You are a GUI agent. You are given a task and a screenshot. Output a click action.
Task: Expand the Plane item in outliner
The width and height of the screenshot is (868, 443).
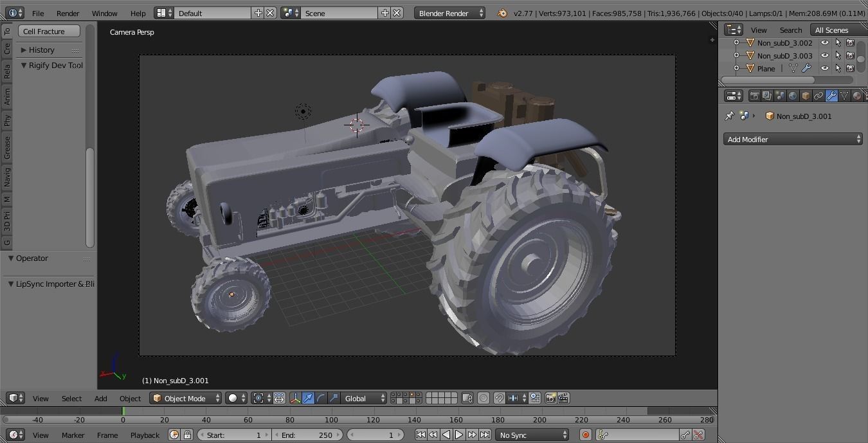[736, 68]
